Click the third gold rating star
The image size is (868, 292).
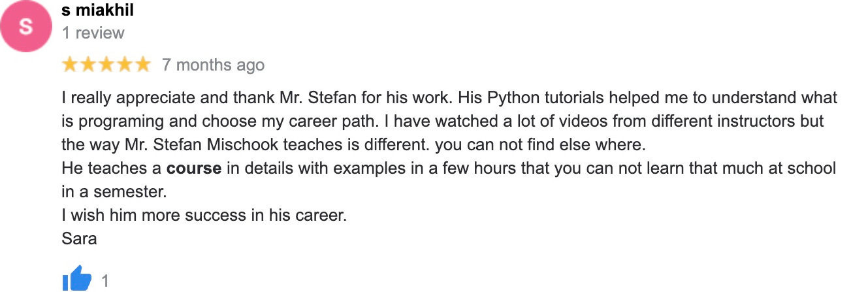(106, 65)
